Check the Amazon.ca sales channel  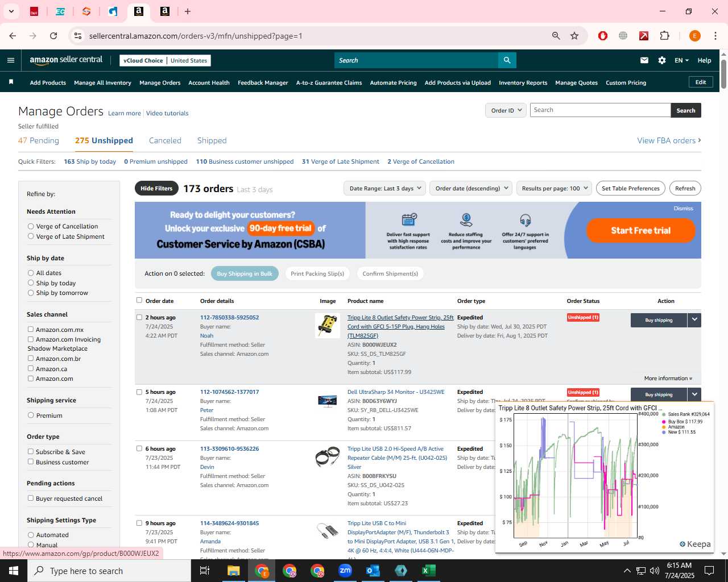point(31,369)
